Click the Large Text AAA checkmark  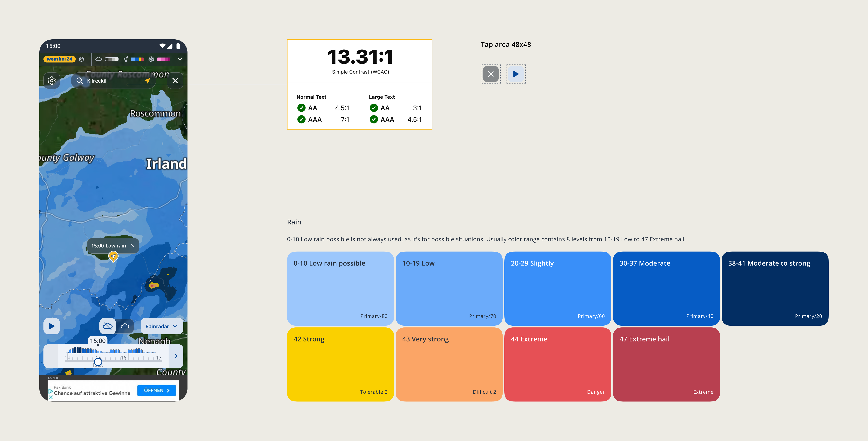pos(374,119)
